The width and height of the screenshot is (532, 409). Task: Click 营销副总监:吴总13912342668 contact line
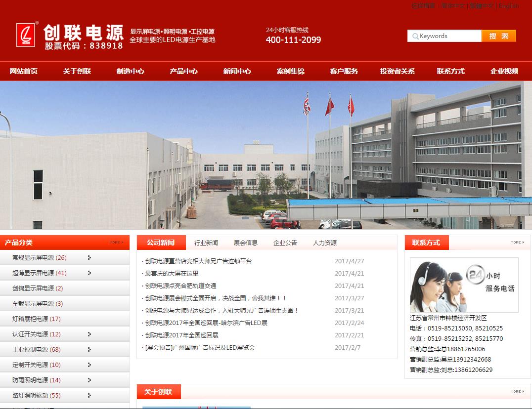450,359
